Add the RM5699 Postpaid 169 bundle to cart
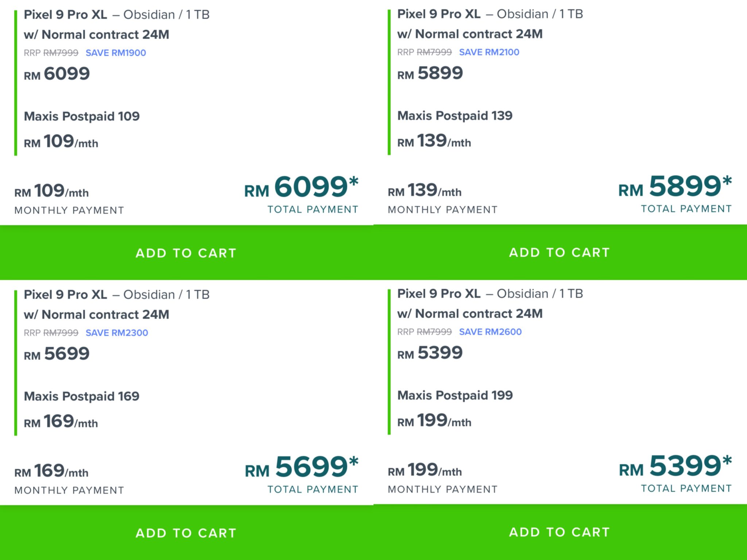 click(x=186, y=533)
